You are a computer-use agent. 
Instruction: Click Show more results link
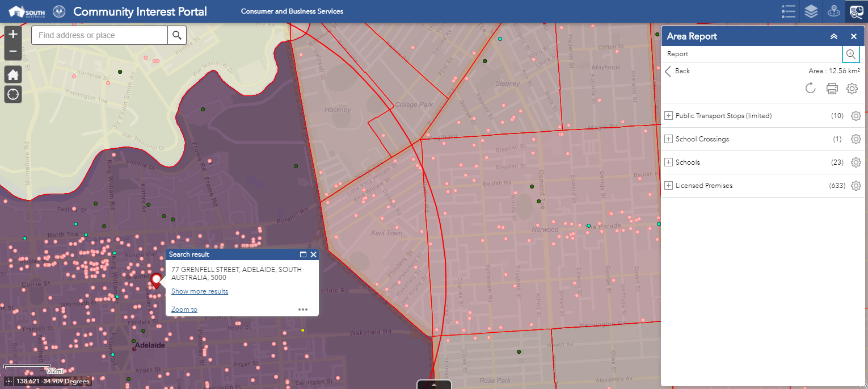(200, 291)
